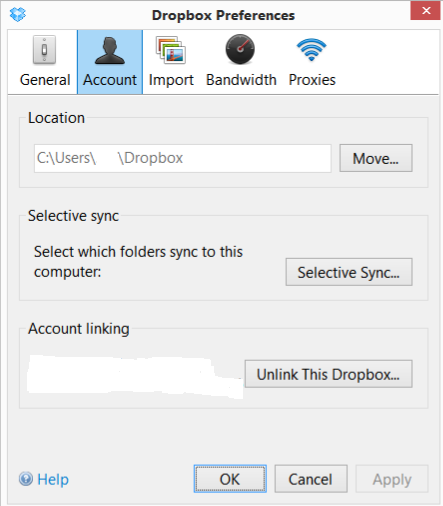Open the Selective Sync... dialog
The image size is (443, 506).
pyautogui.click(x=349, y=272)
